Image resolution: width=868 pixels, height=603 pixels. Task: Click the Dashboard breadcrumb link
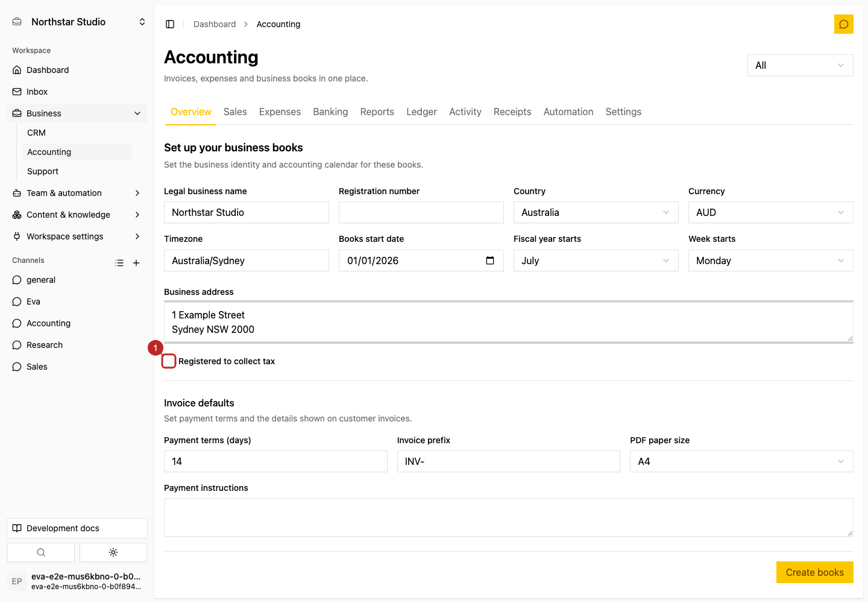tap(215, 24)
